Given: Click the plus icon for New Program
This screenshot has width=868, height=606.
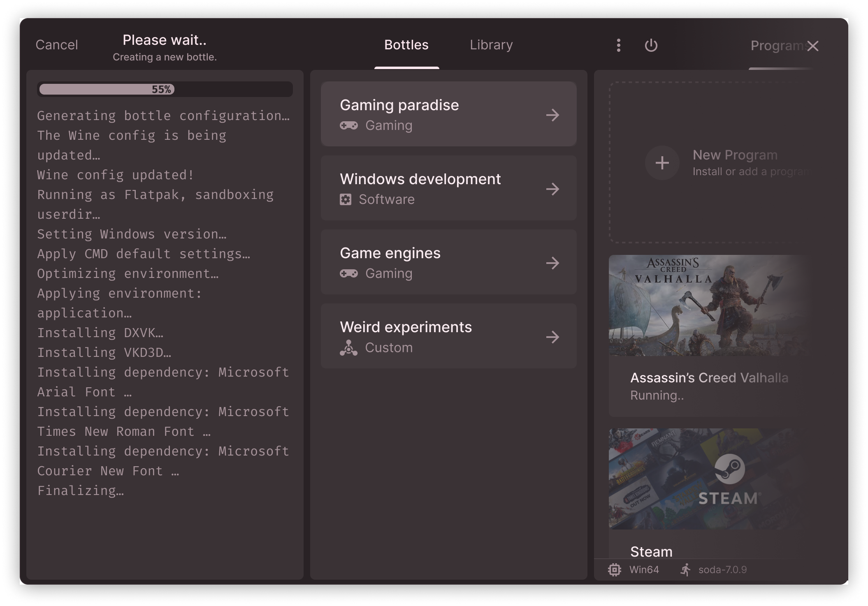Looking at the screenshot, I should click(x=662, y=163).
